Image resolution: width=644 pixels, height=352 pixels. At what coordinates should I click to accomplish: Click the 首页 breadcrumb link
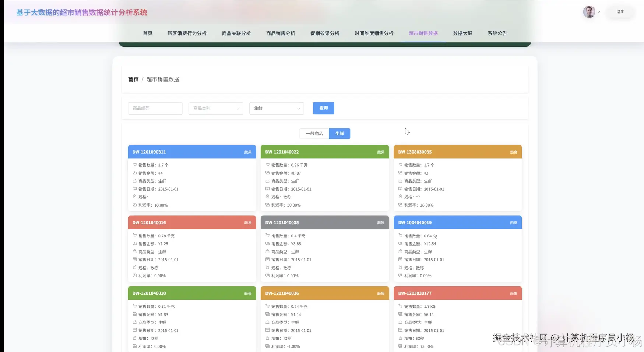(x=133, y=80)
